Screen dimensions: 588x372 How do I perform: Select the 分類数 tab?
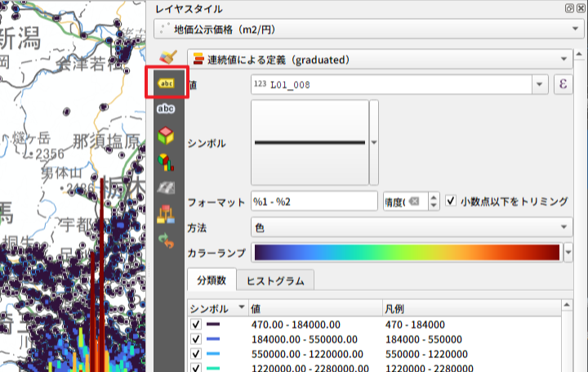(x=211, y=280)
